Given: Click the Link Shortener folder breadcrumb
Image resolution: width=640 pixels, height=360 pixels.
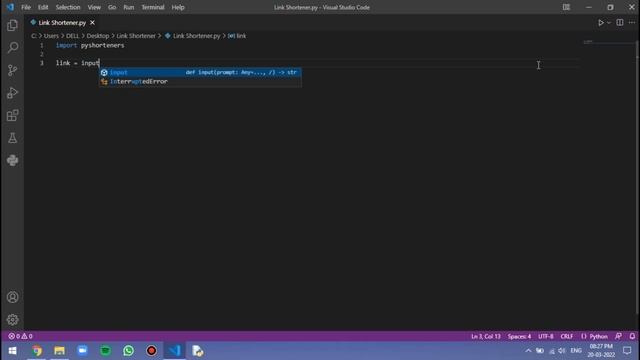Looking at the screenshot, I should coord(136,36).
